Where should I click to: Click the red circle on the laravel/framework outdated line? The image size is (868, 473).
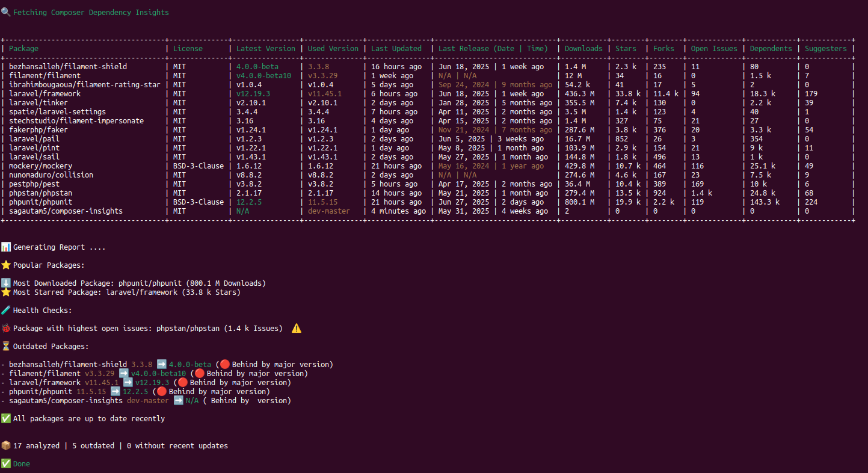tap(182, 383)
